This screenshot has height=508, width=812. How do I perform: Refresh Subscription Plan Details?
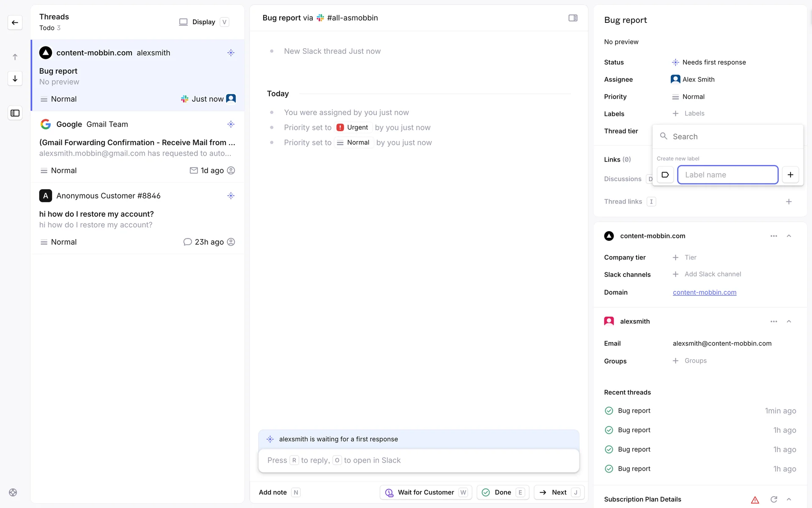coord(774,500)
